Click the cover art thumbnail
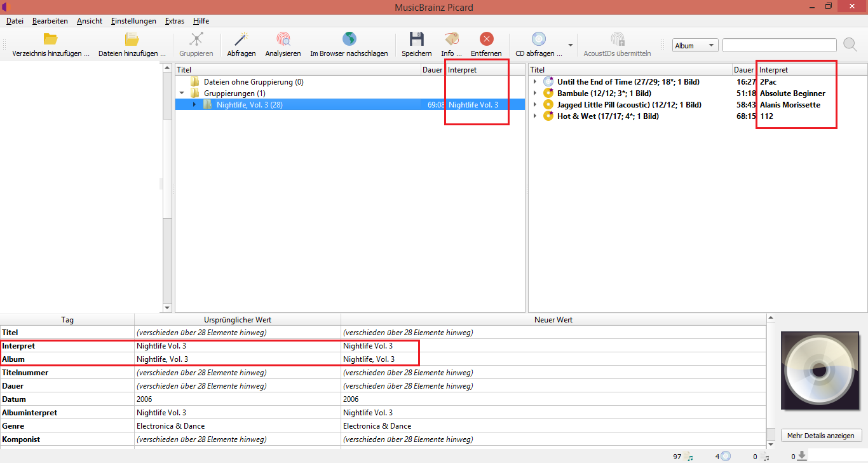 [x=821, y=371]
